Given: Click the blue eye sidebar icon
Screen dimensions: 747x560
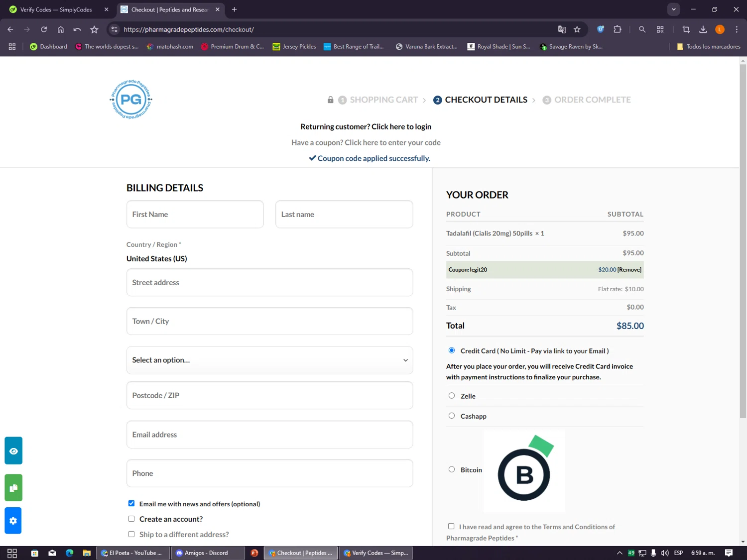Looking at the screenshot, I should pyautogui.click(x=13, y=450).
